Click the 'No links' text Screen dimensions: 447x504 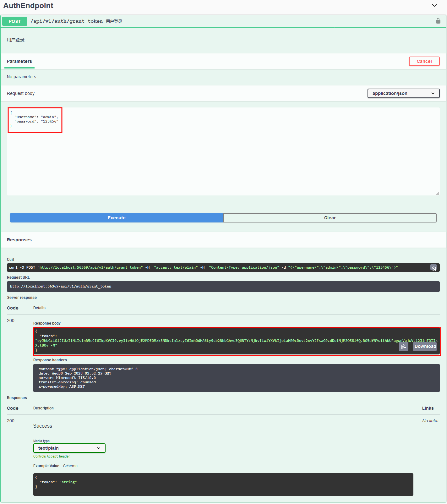click(430, 421)
